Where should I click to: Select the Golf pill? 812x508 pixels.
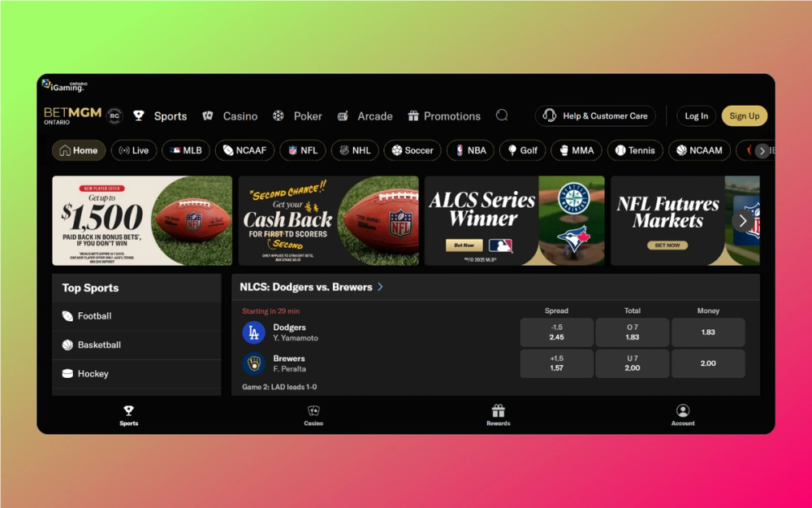pyautogui.click(x=522, y=150)
